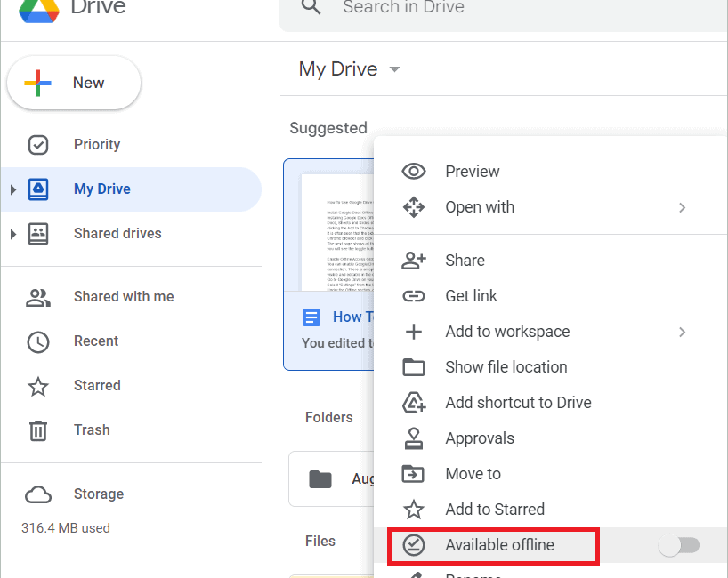Click the Recent clock icon
This screenshot has height=578, width=728.
pos(38,342)
